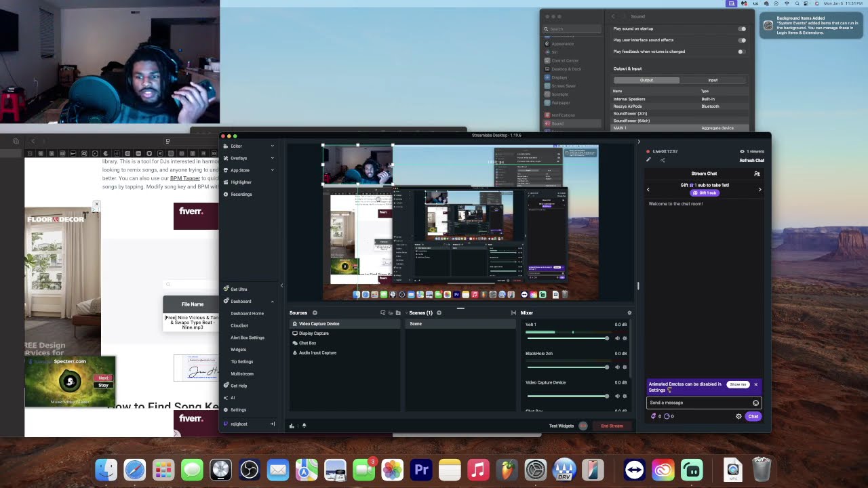Open FaceTime with the 3 badge in dock

[x=363, y=470]
